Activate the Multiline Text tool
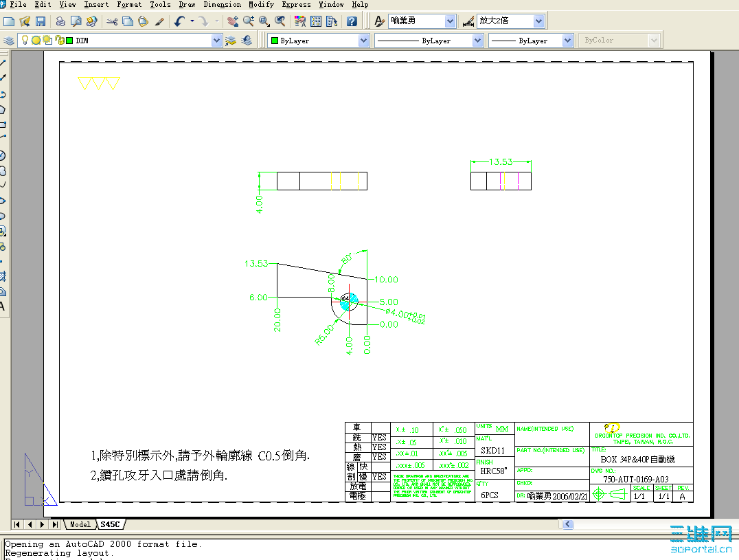 tap(5, 306)
